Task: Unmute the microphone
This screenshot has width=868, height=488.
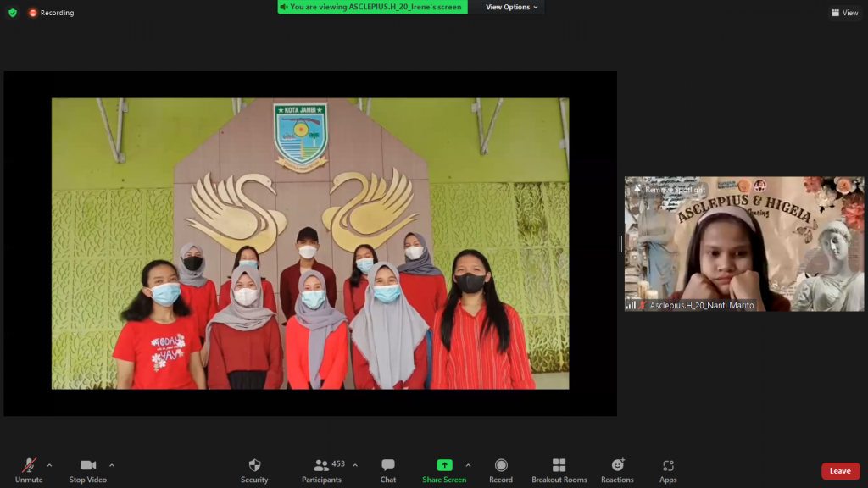Action: click(x=29, y=466)
